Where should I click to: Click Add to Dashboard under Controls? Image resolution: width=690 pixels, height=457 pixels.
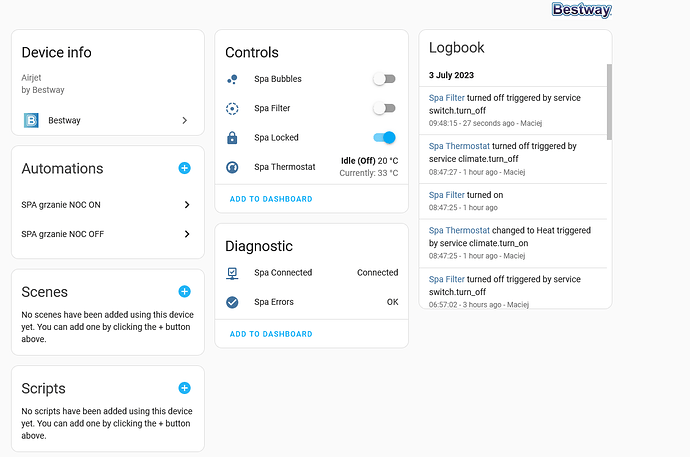point(271,199)
